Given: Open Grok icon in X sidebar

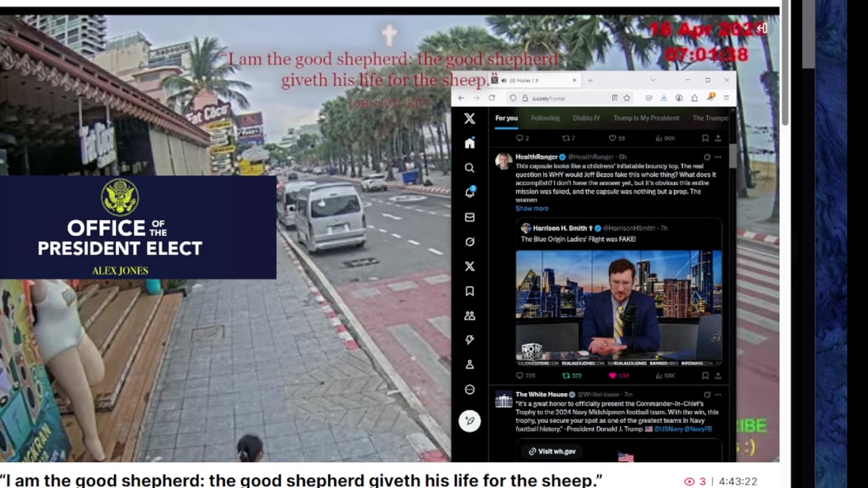Looking at the screenshot, I should point(469,242).
